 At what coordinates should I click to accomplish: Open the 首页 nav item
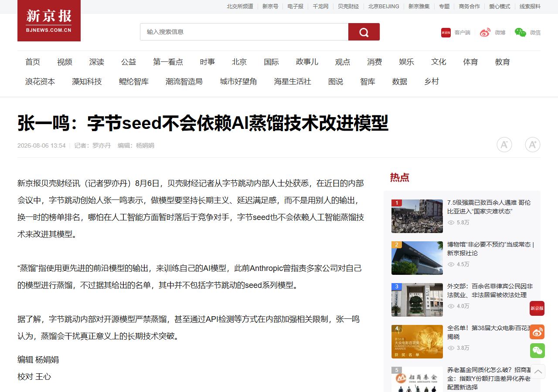click(x=33, y=62)
